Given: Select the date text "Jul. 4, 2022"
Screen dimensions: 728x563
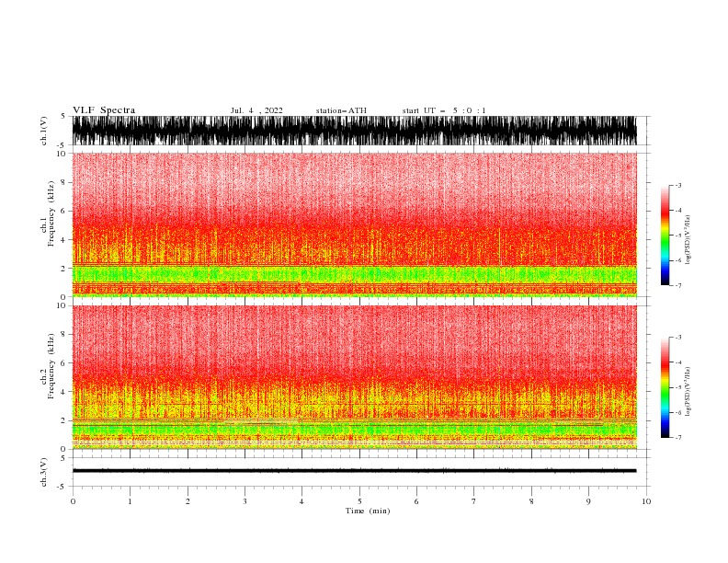Looking at the screenshot, I should click(x=256, y=110).
